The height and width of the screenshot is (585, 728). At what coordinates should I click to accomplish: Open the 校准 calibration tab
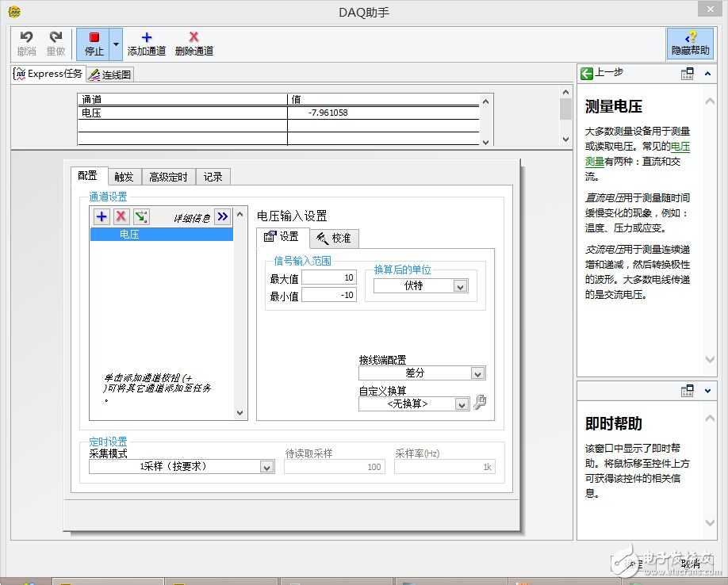click(x=334, y=238)
